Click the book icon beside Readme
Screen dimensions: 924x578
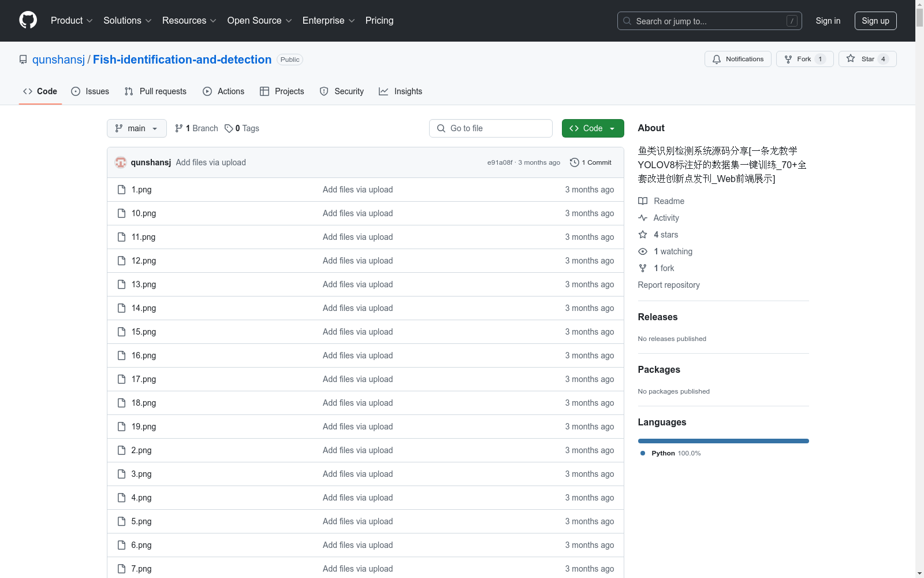coord(643,201)
